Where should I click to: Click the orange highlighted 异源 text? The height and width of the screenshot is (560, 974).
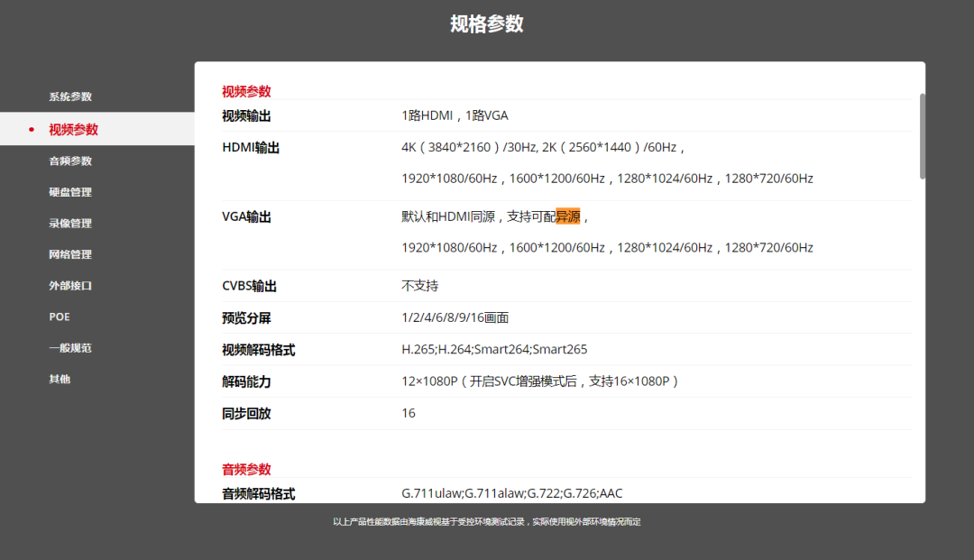(x=567, y=216)
